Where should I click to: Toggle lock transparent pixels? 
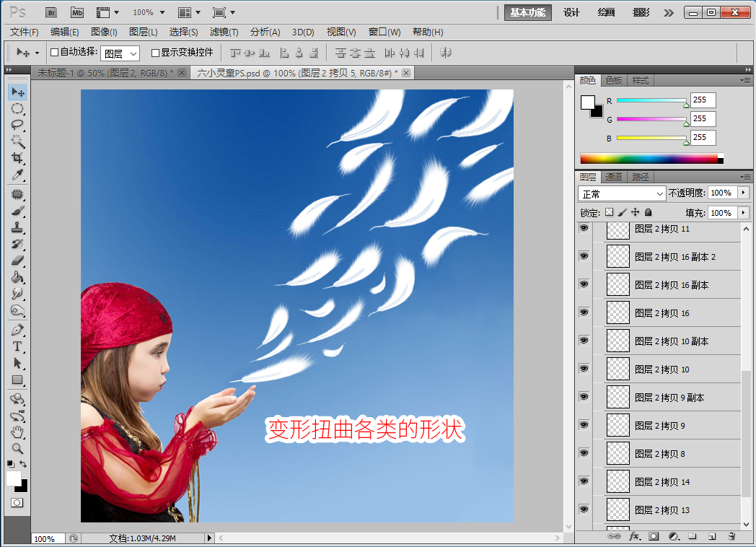pyautogui.click(x=610, y=212)
